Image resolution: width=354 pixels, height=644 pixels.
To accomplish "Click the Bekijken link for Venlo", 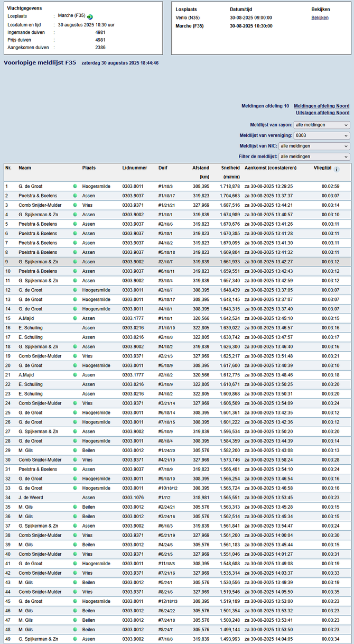I will pyautogui.click(x=320, y=17).
